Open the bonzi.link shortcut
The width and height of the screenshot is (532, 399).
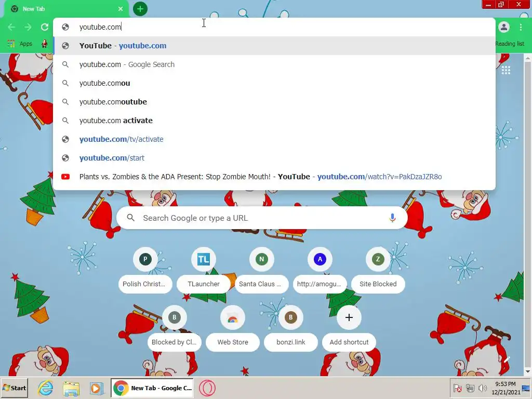291,329
